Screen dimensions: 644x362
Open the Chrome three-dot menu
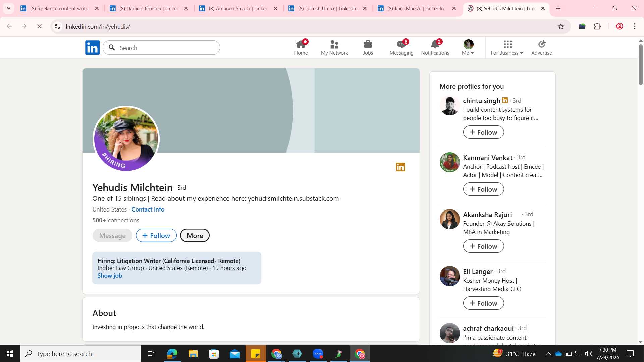click(x=635, y=26)
